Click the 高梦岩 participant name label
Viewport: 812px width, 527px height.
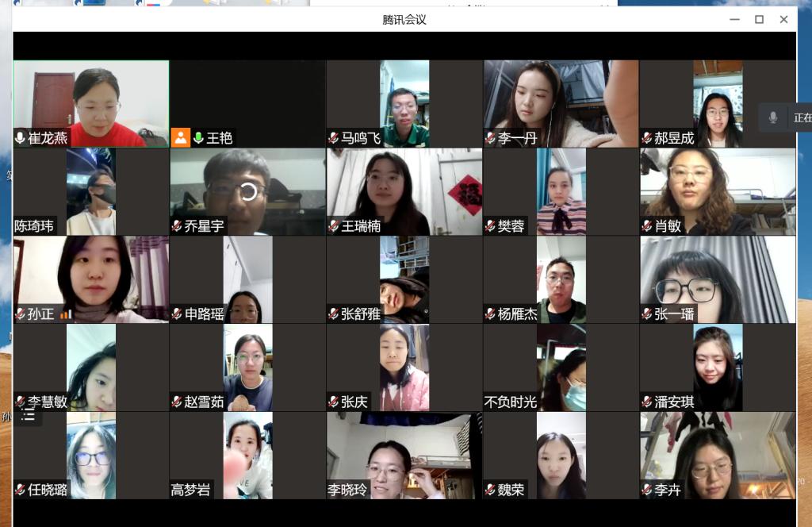(191, 490)
